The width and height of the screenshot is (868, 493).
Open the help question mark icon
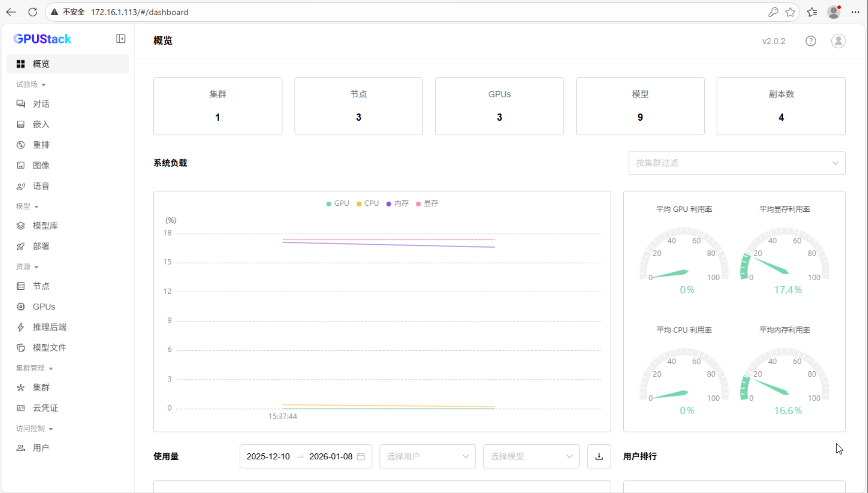click(811, 41)
